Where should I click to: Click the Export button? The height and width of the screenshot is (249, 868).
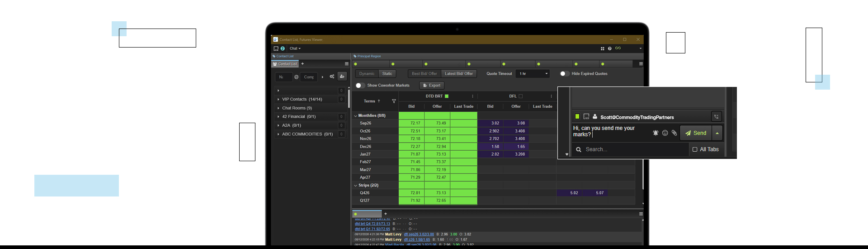coord(432,85)
